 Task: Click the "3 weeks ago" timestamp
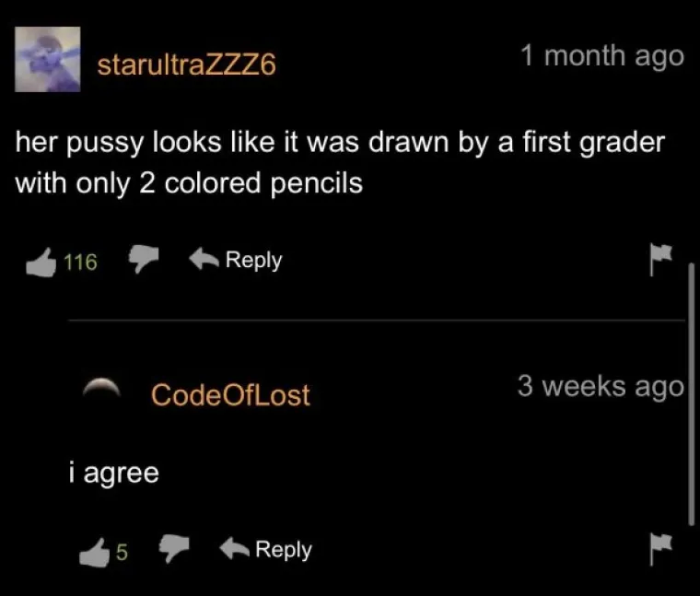601,387
